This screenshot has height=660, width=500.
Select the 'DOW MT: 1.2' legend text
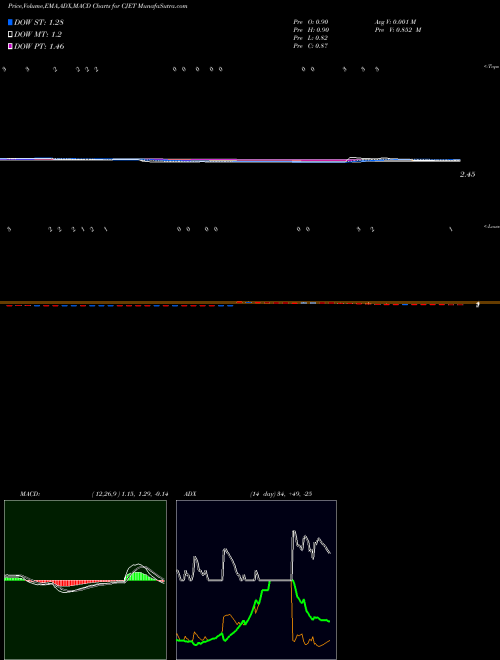click(38, 35)
